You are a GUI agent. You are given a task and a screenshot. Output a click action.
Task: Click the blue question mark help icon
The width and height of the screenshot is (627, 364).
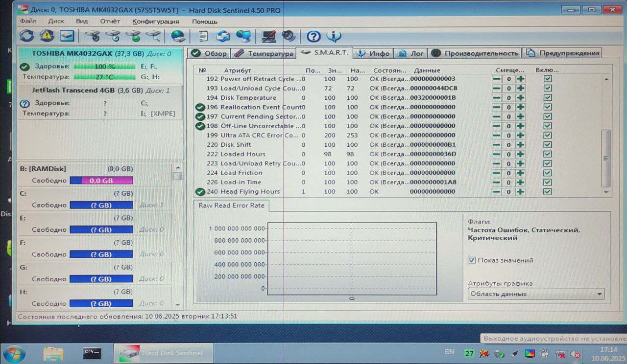pos(313,36)
